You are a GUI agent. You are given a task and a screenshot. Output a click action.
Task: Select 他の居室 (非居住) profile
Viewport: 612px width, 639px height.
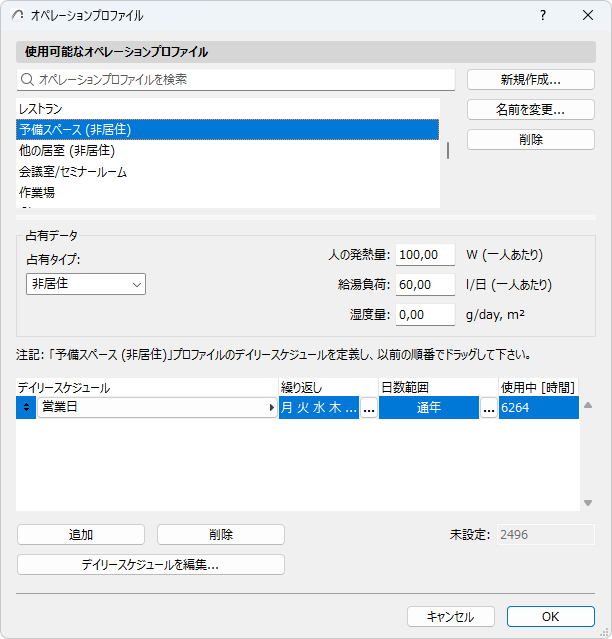point(66,150)
